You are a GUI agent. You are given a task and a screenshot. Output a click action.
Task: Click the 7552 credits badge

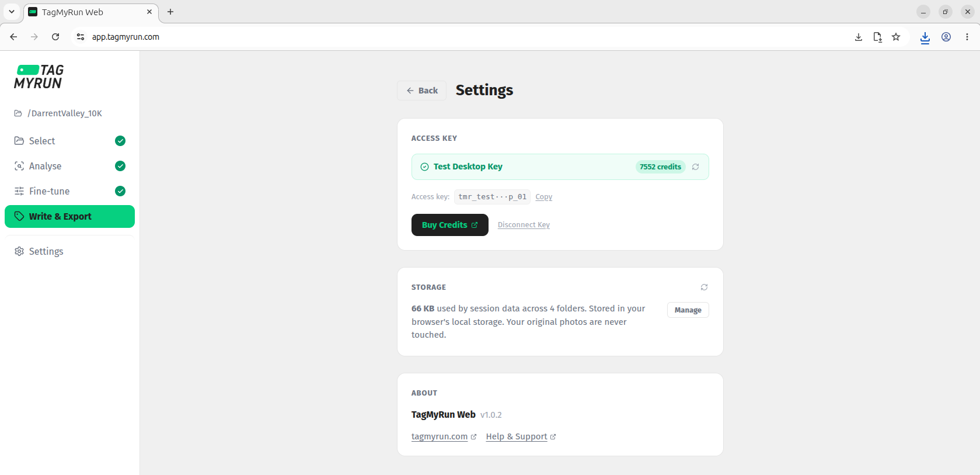coord(660,167)
